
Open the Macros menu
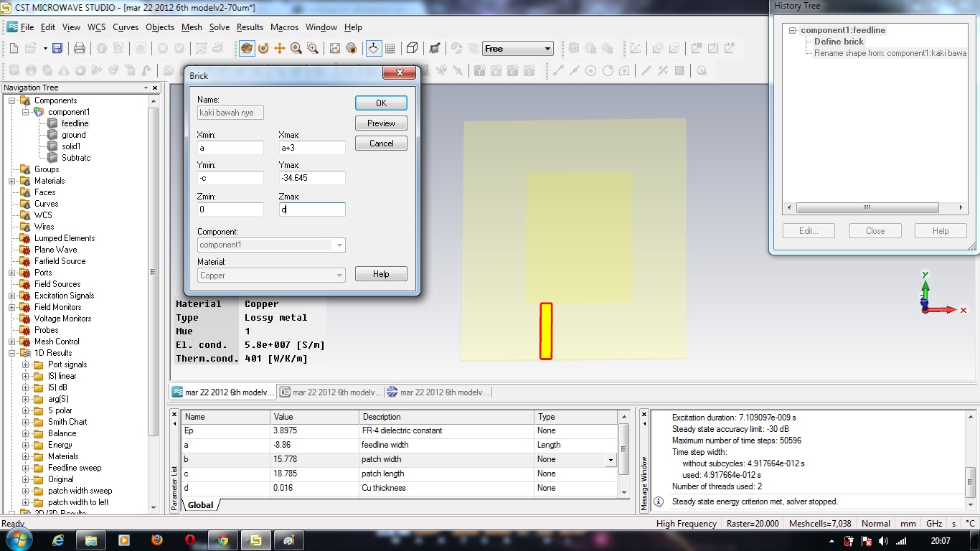[x=284, y=27]
